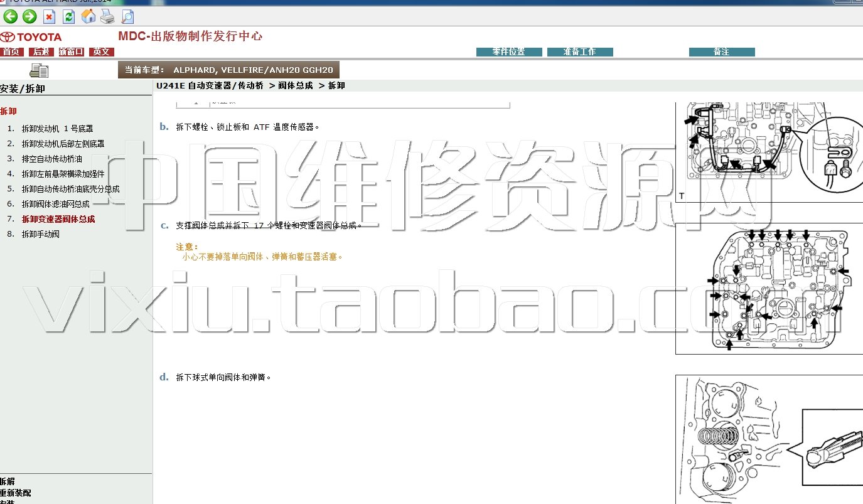Click caution text 小心不要掉落单向阀体
The width and height of the screenshot is (863, 504).
[x=263, y=257]
